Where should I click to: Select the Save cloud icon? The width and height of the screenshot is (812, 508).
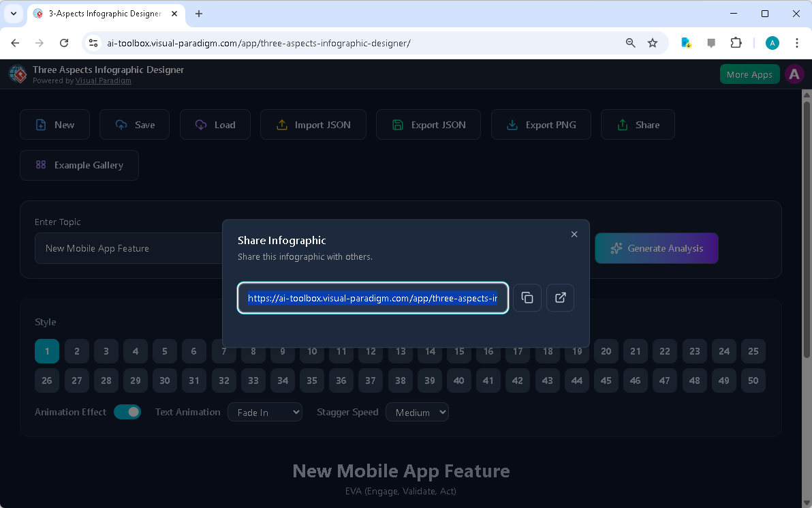point(119,124)
